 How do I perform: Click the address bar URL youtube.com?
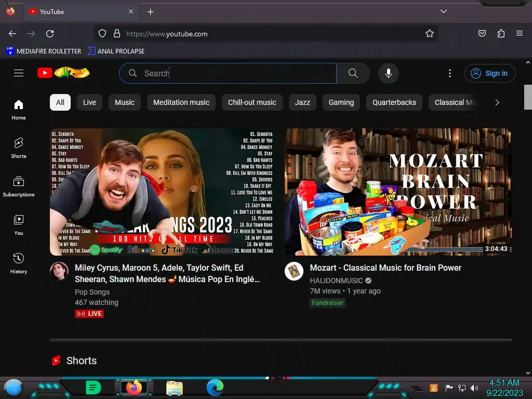coord(167,34)
